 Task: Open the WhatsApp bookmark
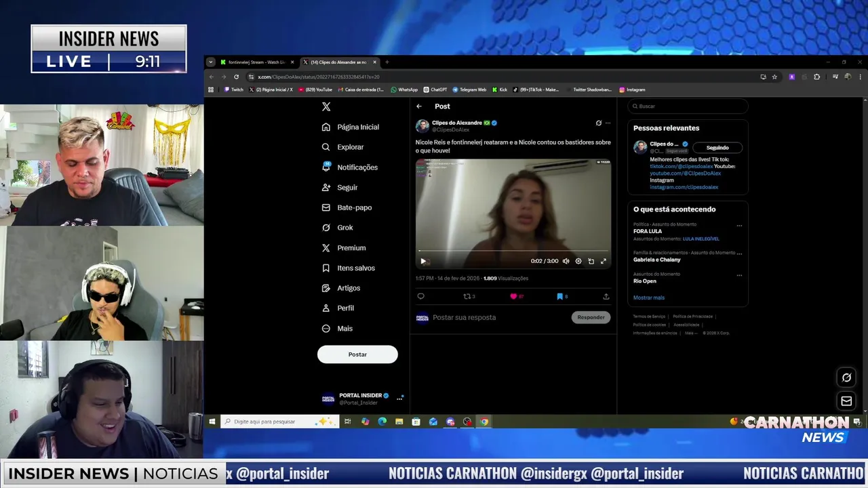[x=404, y=89]
